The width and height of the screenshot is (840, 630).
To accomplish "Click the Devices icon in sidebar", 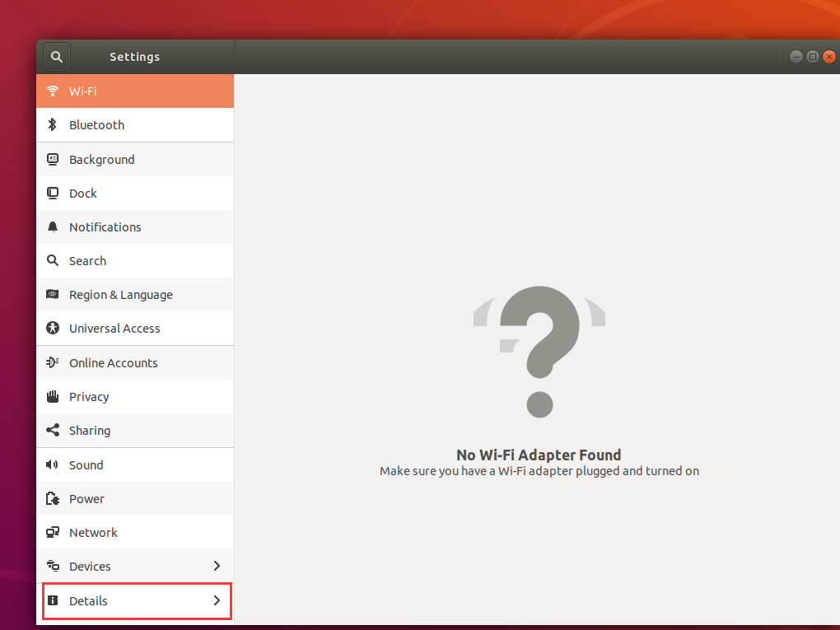I will 53,566.
